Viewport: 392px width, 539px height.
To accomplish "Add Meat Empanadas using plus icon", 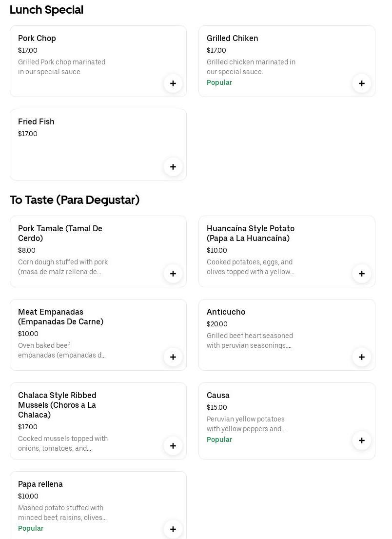I will pyautogui.click(x=173, y=357).
